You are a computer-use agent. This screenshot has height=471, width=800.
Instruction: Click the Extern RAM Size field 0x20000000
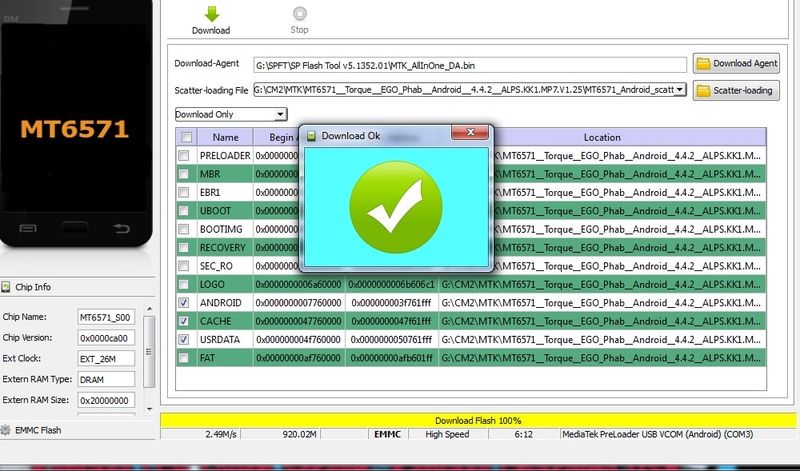click(106, 401)
